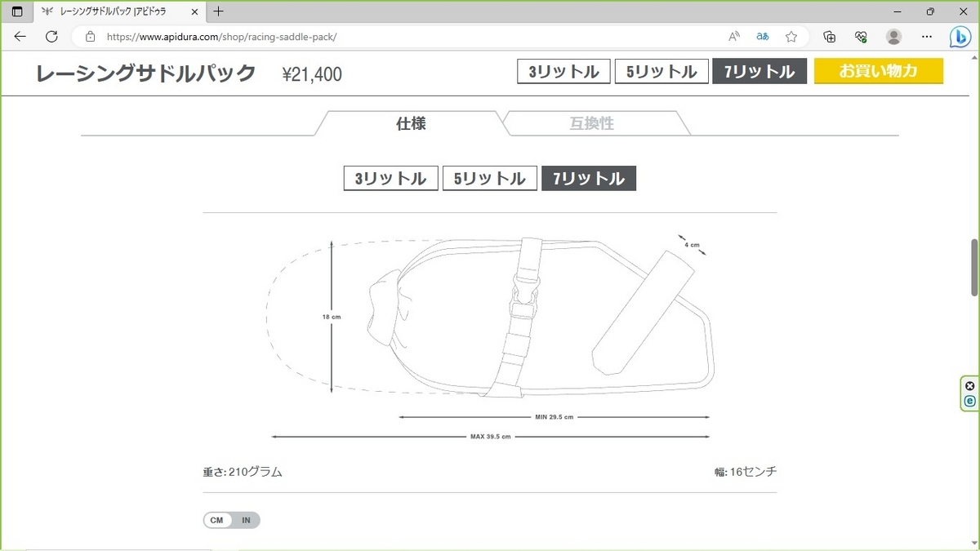980x551 pixels.
Task: Close the レーシングサドルパック browser tab
Action: point(196,11)
